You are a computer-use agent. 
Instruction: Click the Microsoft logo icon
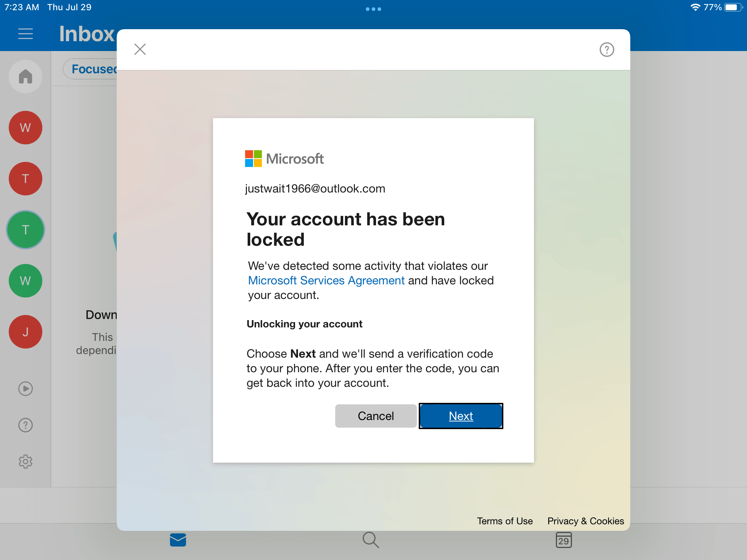coord(252,159)
